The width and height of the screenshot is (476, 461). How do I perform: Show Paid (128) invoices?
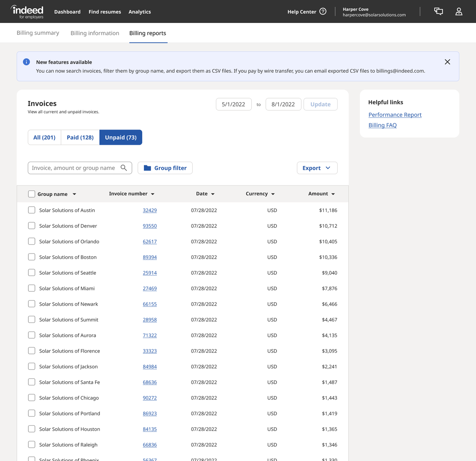[80, 137]
